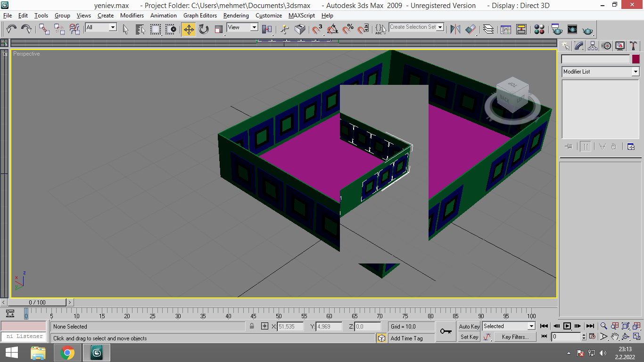Go to animation start
The width and height of the screenshot is (644, 362).
coord(545,326)
